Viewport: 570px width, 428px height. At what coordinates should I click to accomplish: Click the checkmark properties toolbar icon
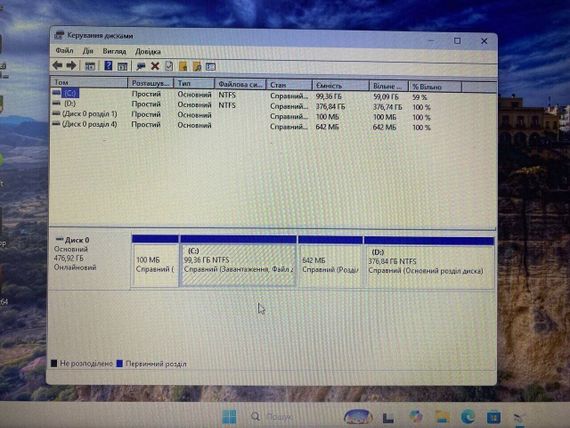click(169, 66)
